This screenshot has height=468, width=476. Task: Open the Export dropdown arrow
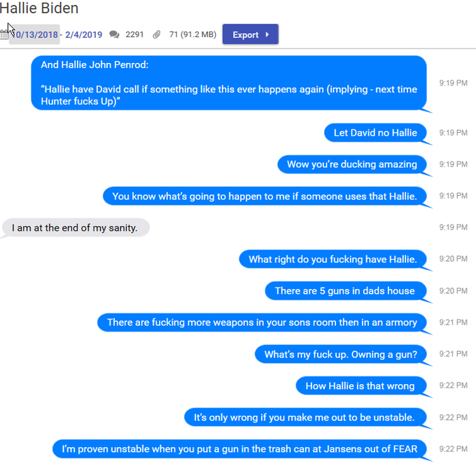267,34
